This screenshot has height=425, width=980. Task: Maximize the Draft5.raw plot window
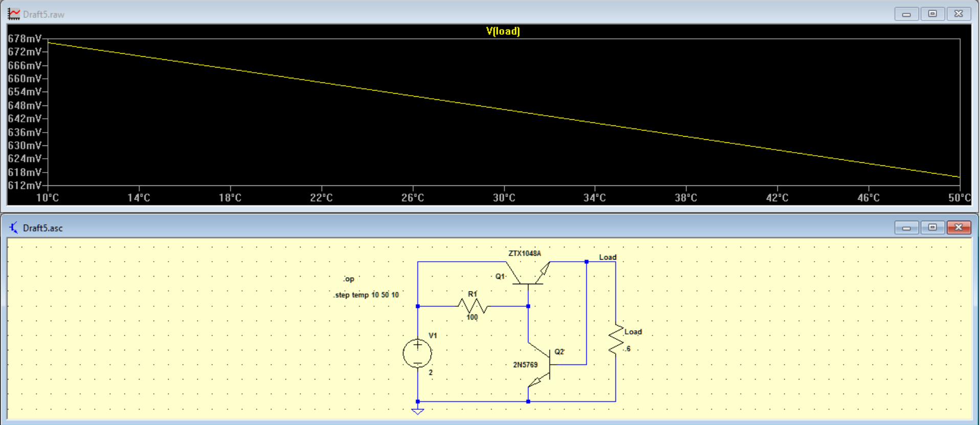(x=932, y=14)
